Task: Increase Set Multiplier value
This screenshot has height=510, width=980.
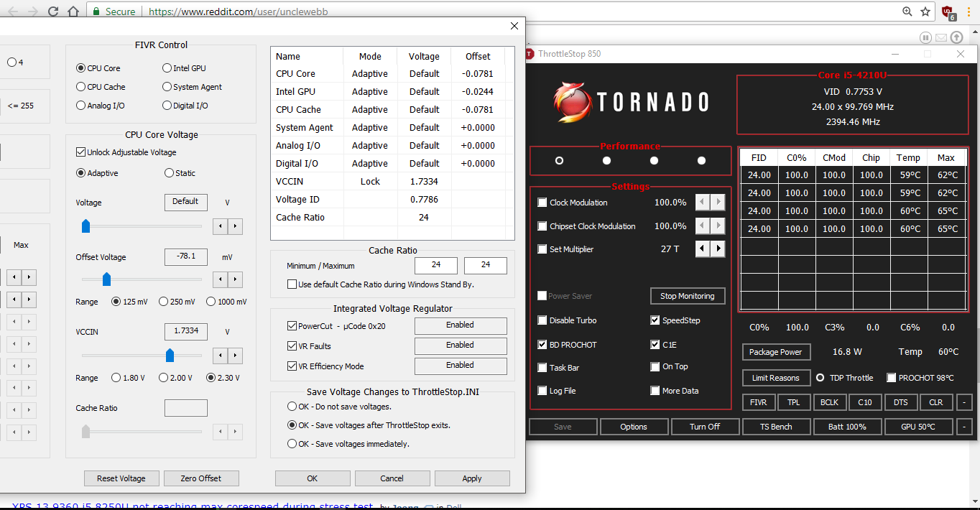Action: [x=717, y=249]
